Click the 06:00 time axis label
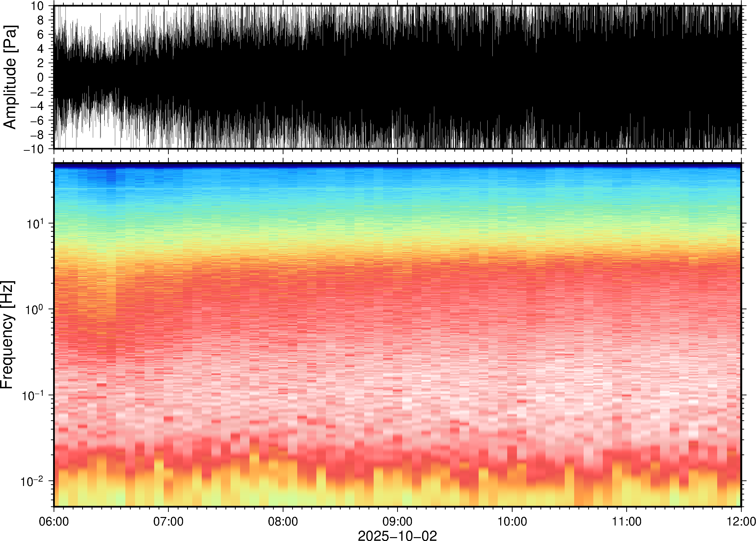Viewport: 756px width, 541px height. click(x=54, y=522)
